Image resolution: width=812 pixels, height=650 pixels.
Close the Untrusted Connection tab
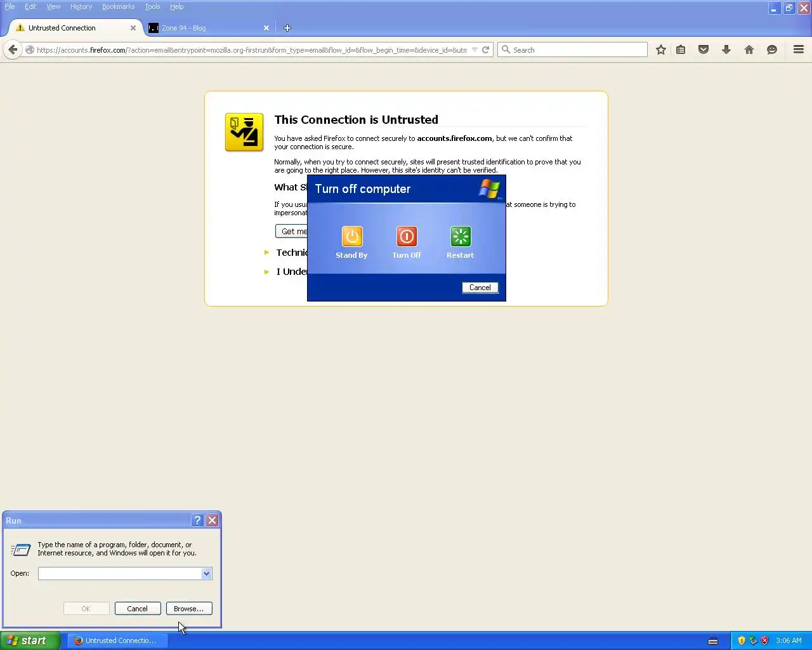tap(133, 28)
